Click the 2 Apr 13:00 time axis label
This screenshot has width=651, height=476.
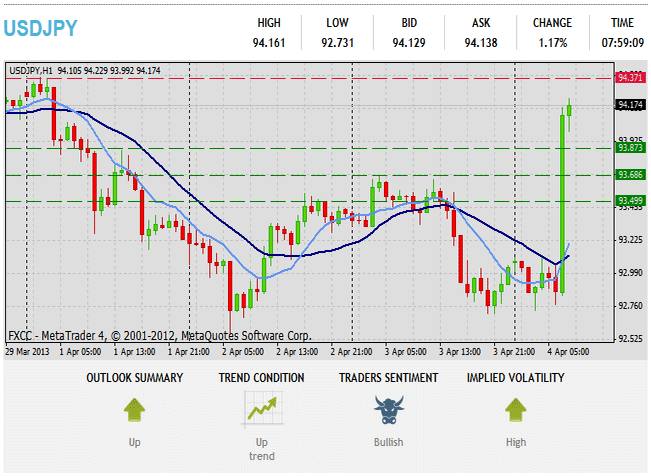pyautogui.click(x=297, y=351)
